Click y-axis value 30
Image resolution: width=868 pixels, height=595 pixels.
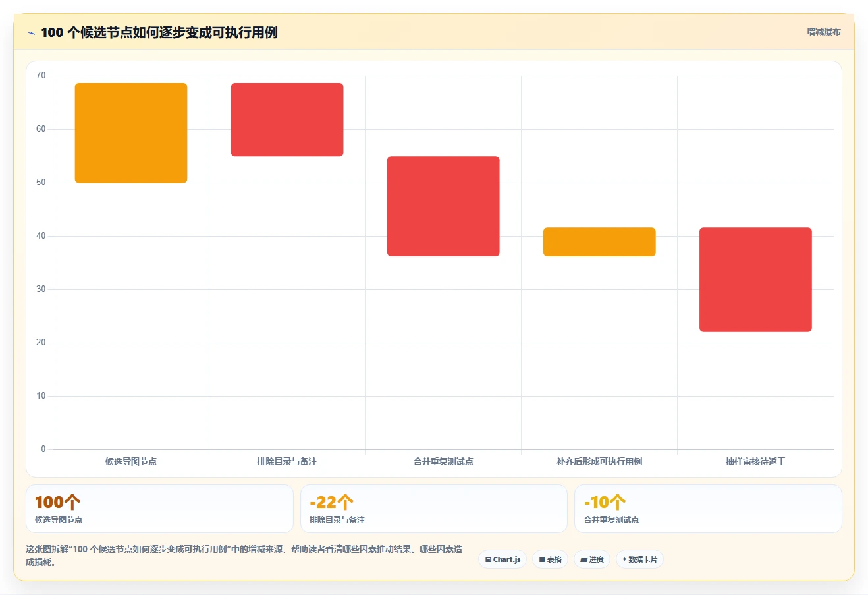[x=41, y=289]
